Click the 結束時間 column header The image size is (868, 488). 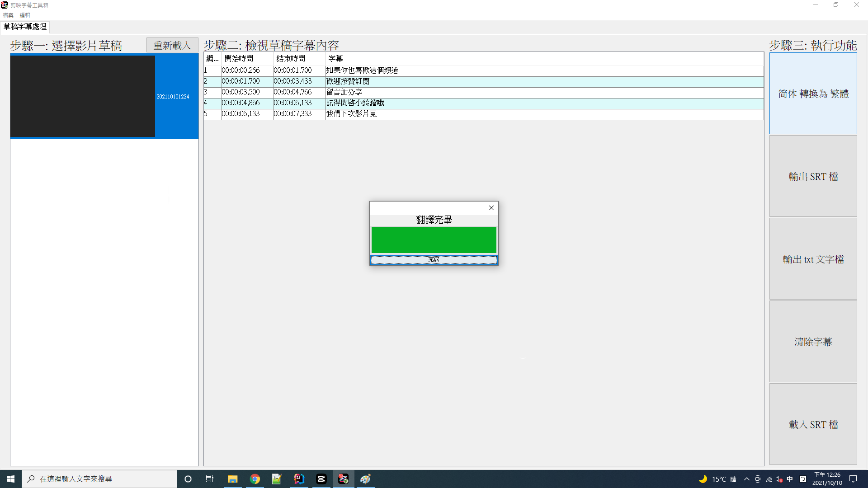coord(299,59)
